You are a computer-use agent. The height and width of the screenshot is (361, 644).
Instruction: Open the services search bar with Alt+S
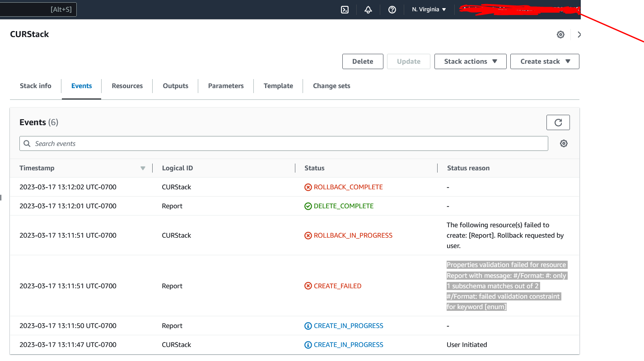pos(38,9)
